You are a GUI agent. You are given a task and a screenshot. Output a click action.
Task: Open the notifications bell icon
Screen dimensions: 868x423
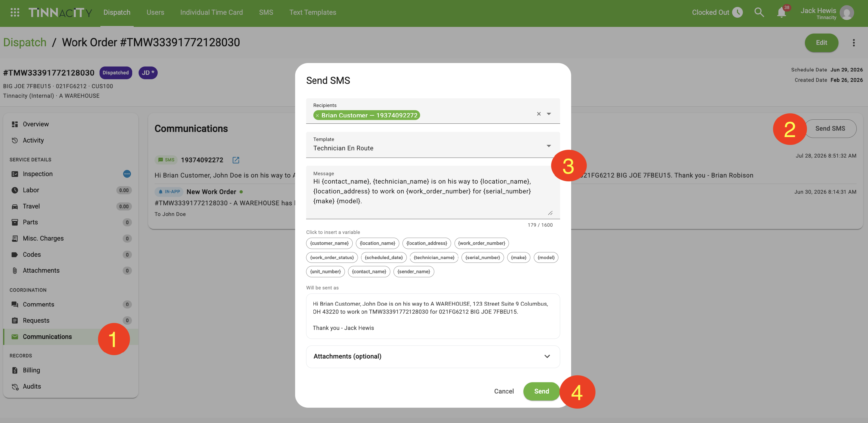coord(781,12)
